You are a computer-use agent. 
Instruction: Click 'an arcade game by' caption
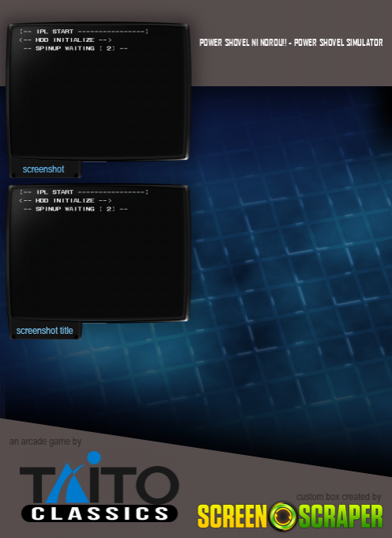pyautogui.click(x=45, y=441)
